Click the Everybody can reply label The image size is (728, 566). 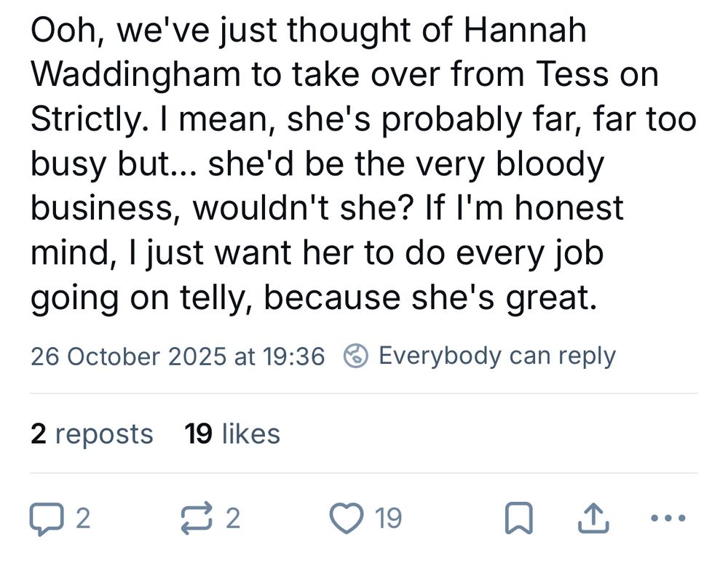point(496,356)
